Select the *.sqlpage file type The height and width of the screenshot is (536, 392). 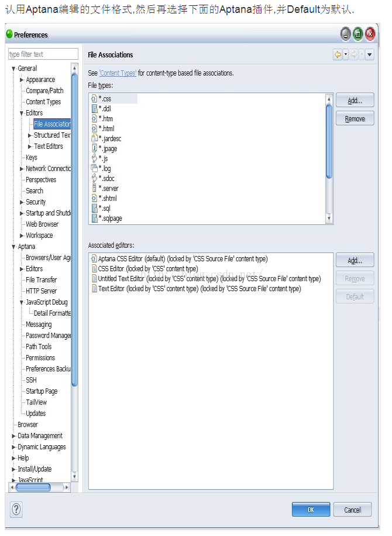tap(107, 218)
